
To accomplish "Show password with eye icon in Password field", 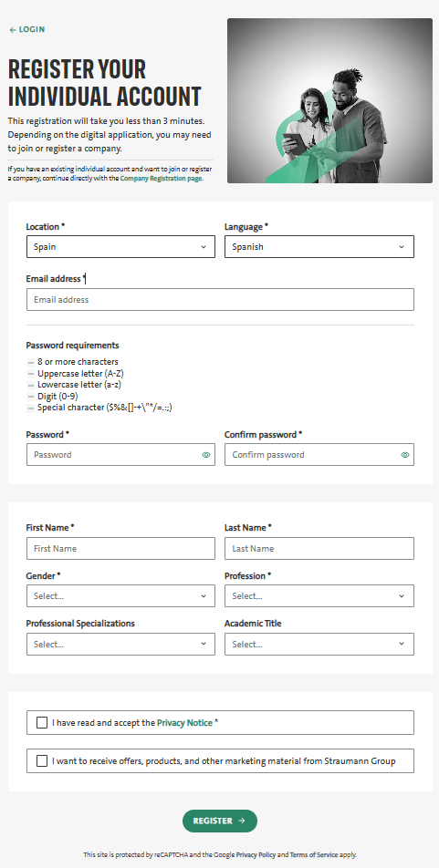I will tap(206, 454).
